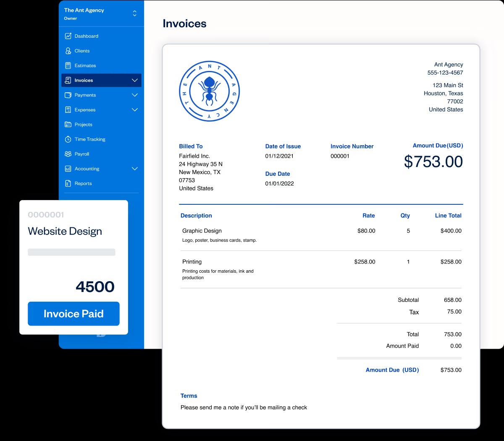Click the Dashboard chart icon in sidebar

click(x=68, y=36)
